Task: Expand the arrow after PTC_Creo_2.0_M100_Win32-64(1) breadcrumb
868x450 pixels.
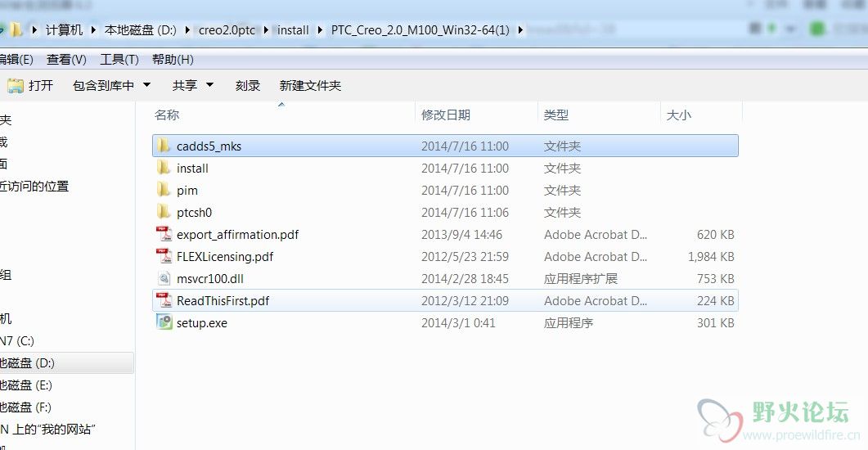Action: [x=520, y=30]
